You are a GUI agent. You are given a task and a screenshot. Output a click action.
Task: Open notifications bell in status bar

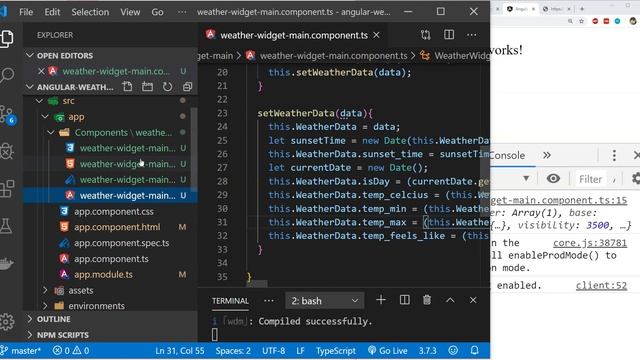click(474, 351)
